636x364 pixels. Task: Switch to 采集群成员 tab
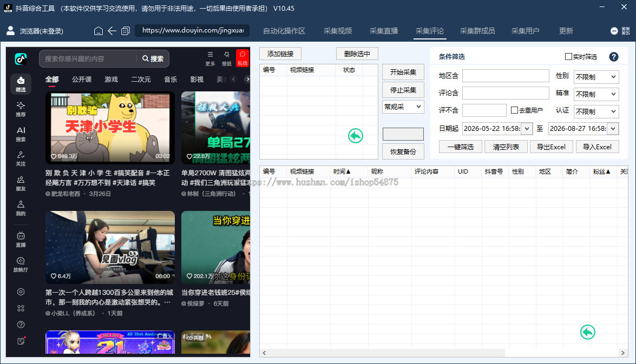click(477, 31)
